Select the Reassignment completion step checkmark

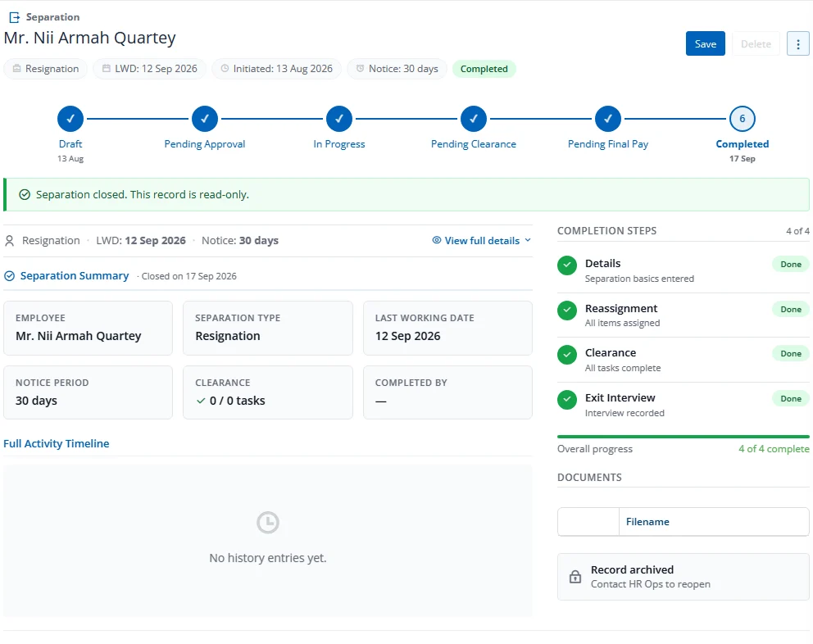point(567,311)
